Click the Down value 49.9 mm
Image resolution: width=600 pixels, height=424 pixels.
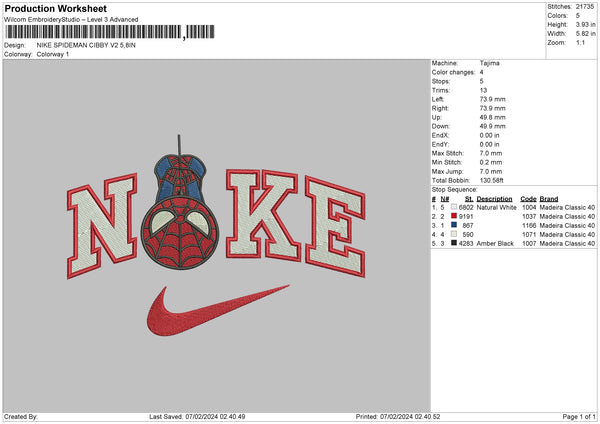click(492, 126)
